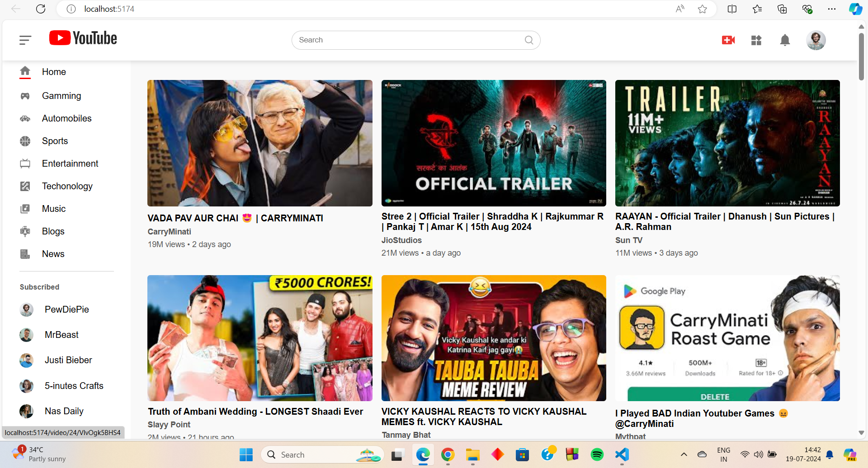The image size is (868, 468).
Task: Open the Music category
Action: coord(54,209)
